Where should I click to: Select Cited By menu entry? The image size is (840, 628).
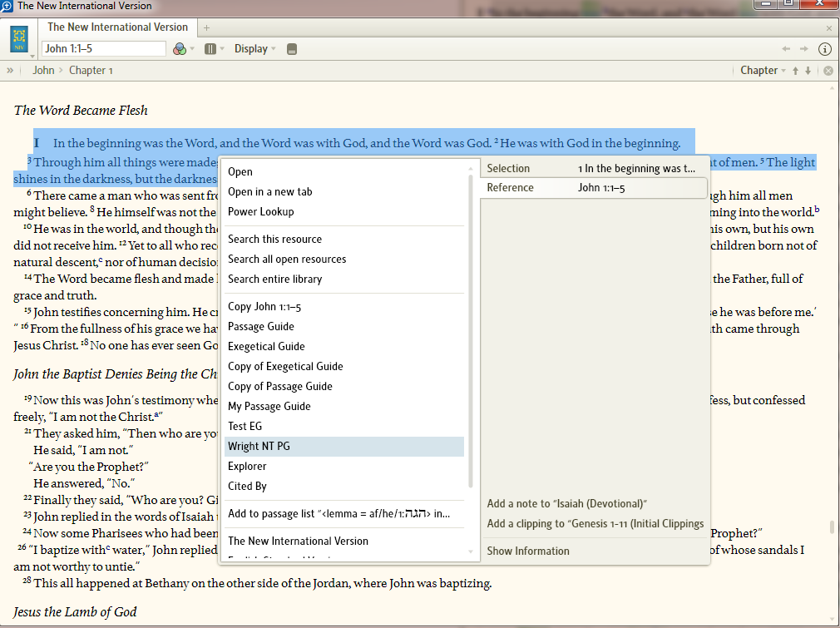click(344, 486)
